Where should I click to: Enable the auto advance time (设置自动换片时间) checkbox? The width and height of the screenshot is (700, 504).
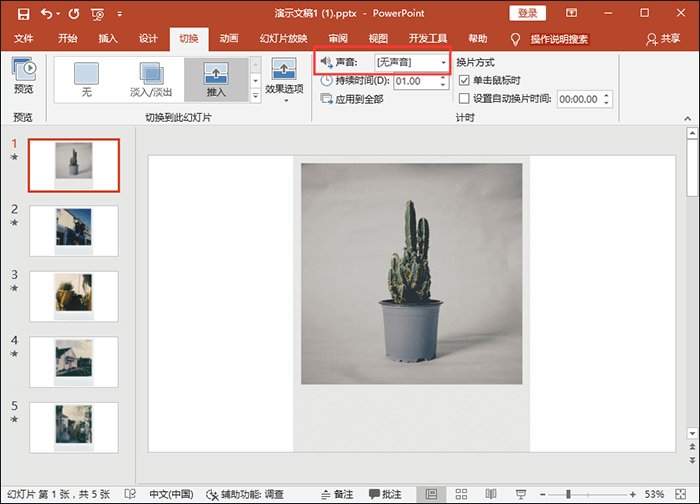pyautogui.click(x=464, y=98)
